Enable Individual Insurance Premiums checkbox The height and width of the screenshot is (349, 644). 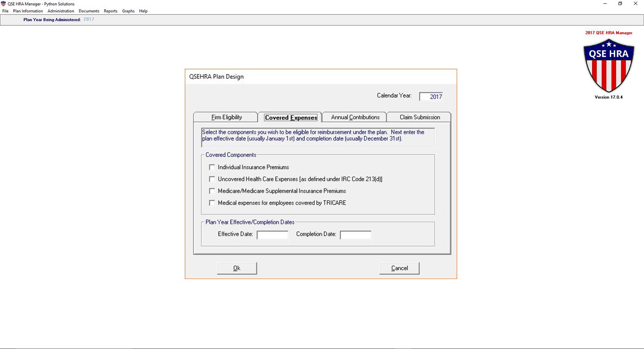coord(212,167)
